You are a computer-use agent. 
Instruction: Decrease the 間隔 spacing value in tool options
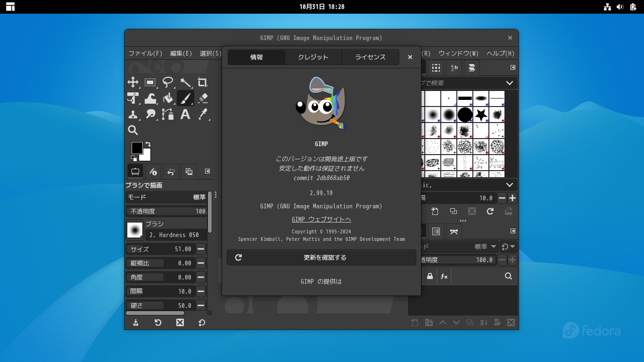tap(201, 291)
